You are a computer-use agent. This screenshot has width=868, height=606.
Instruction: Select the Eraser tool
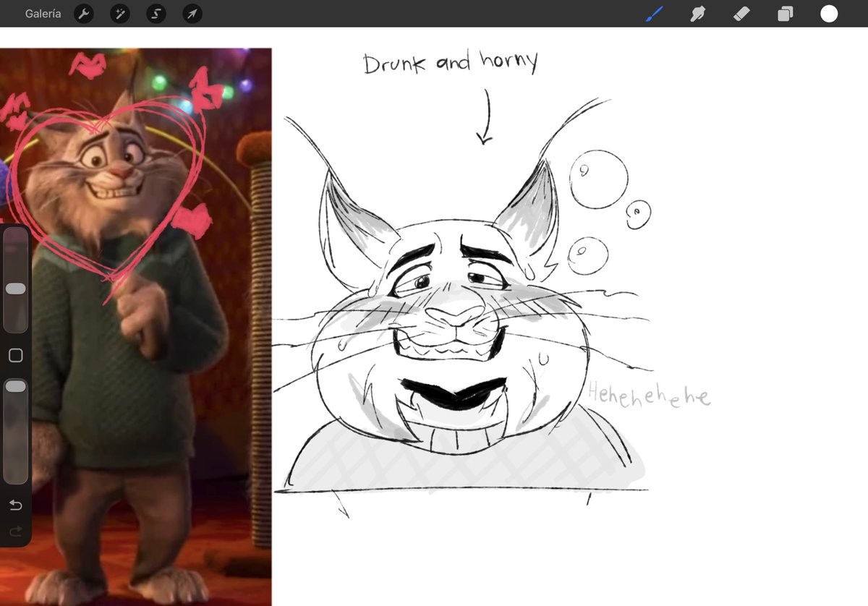741,14
